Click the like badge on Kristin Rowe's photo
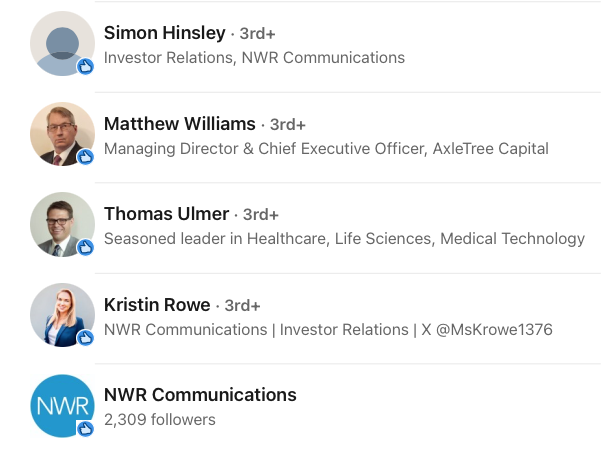 pyautogui.click(x=85, y=338)
